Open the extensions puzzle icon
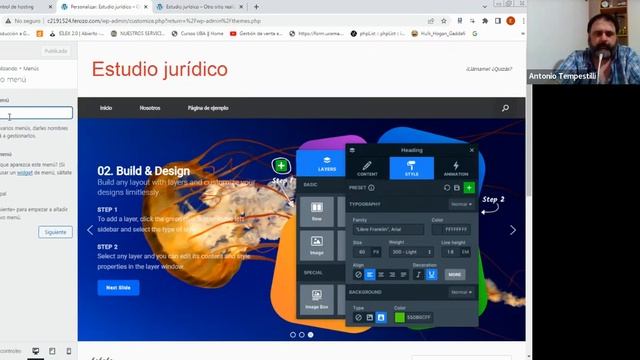 485,21
